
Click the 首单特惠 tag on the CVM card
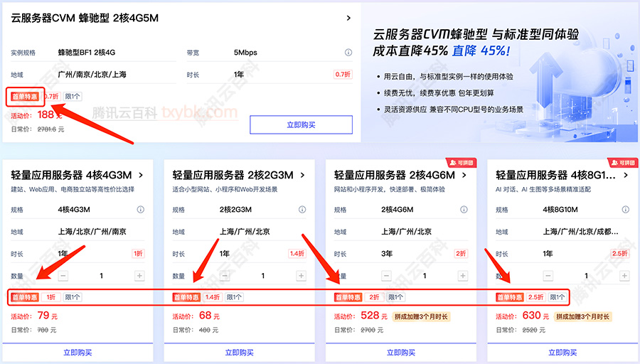pyautogui.click(x=25, y=97)
